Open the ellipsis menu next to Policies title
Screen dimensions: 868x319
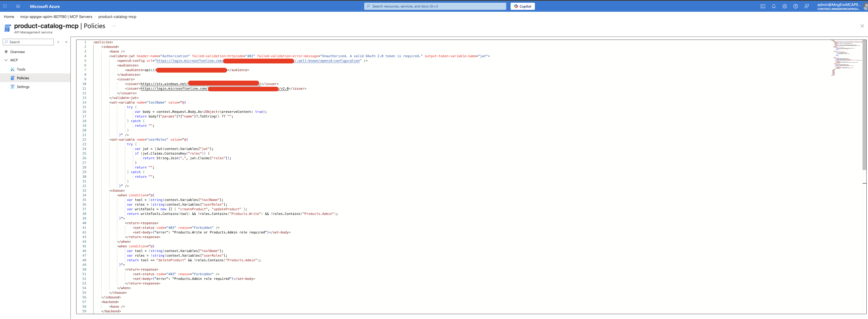tap(114, 26)
